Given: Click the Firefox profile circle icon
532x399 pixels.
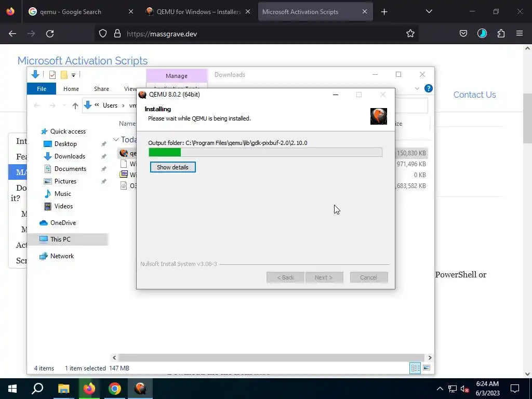Looking at the screenshot, I should [482, 33].
